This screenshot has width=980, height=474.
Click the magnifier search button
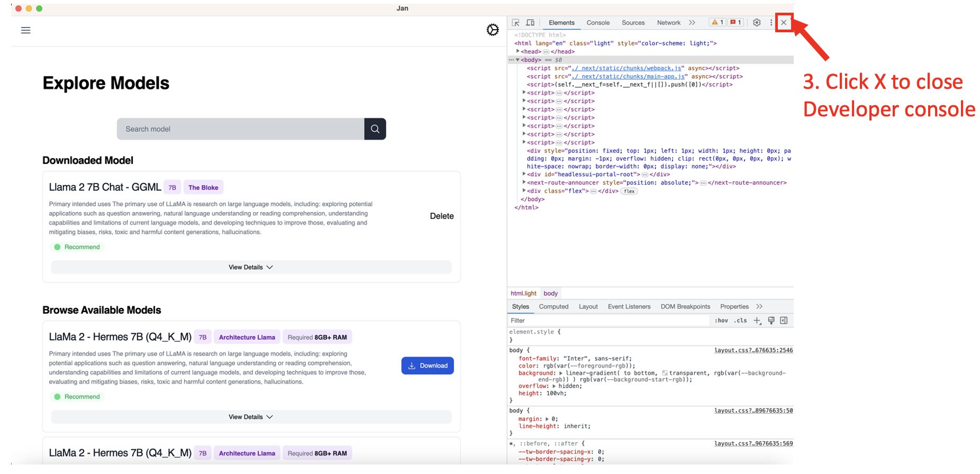pyautogui.click(x=375, y=129)
